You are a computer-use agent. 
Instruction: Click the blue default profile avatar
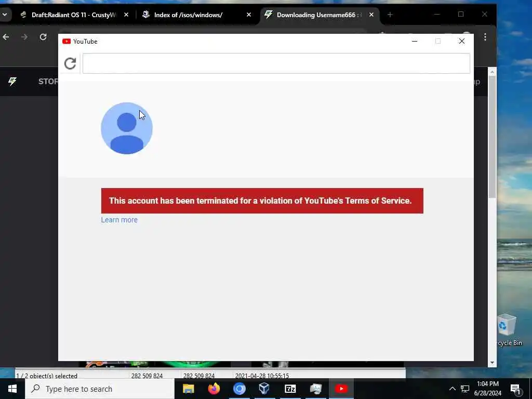click(x=127, y=128)
